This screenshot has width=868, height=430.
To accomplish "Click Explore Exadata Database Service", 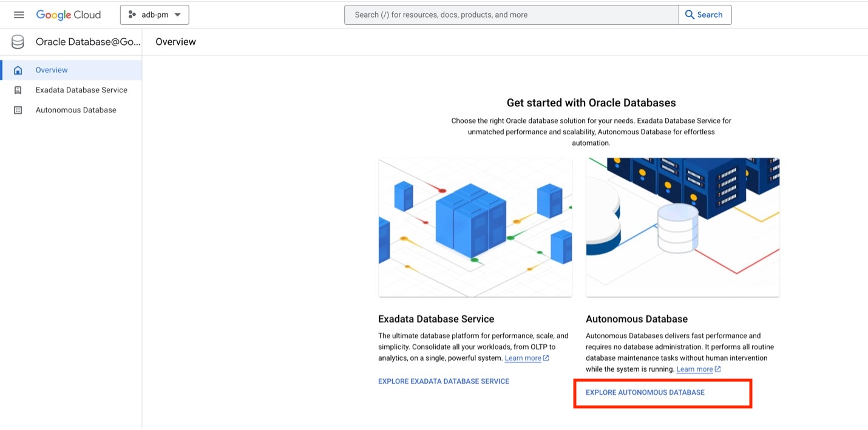I will 444,381.
